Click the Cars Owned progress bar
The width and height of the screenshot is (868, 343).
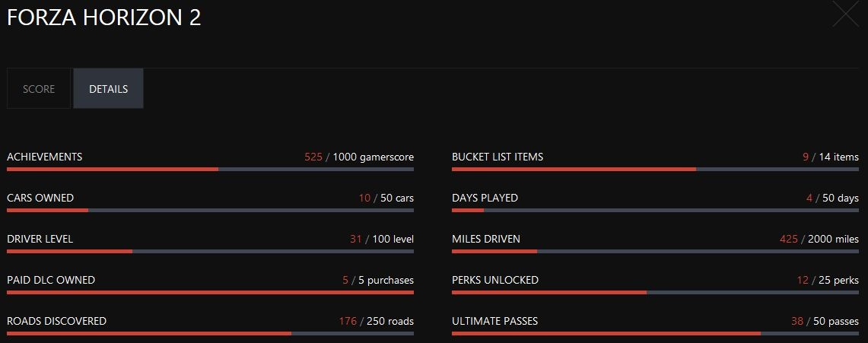tap(210, 210)
